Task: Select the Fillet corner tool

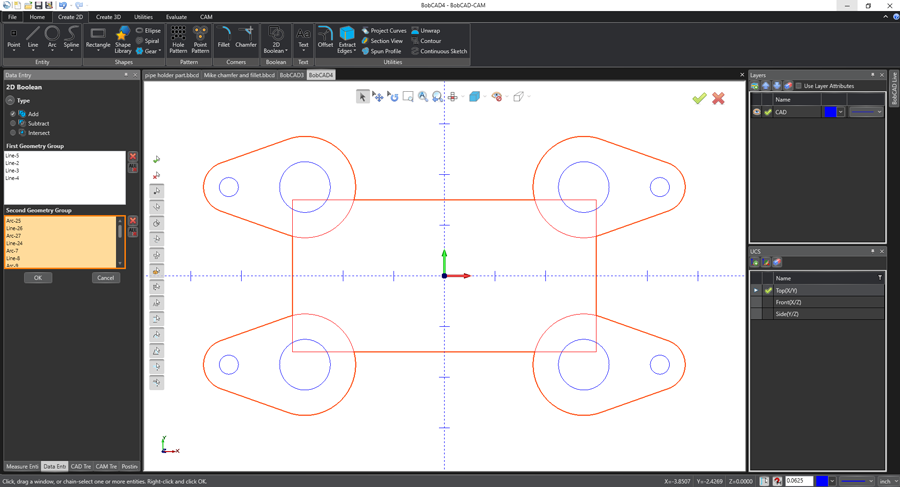Action: point(223,38)
